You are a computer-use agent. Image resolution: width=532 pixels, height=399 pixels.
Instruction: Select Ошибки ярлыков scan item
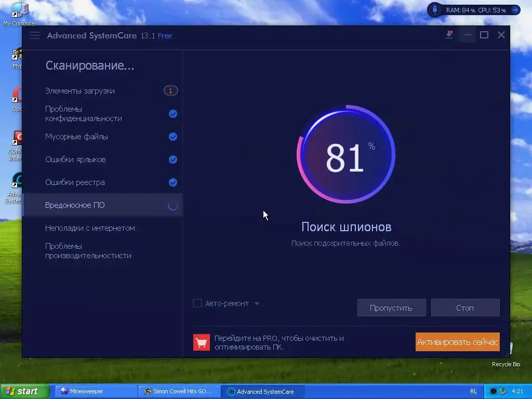tap(102, 159)
